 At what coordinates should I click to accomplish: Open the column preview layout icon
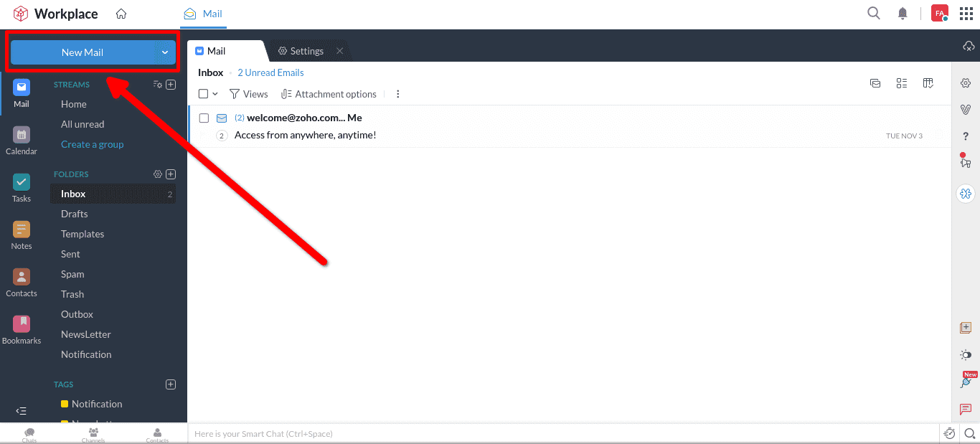928,83
